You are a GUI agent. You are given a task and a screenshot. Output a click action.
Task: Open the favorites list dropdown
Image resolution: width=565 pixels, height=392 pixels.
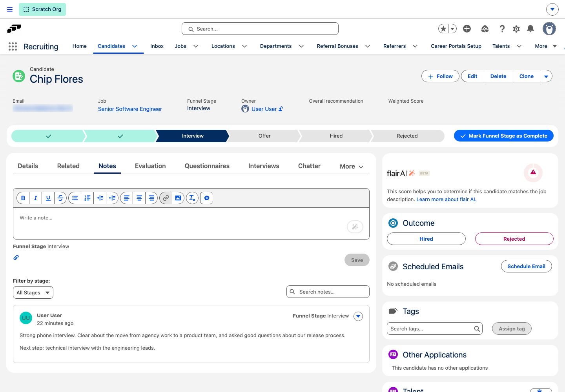click(x=452, y=29)
